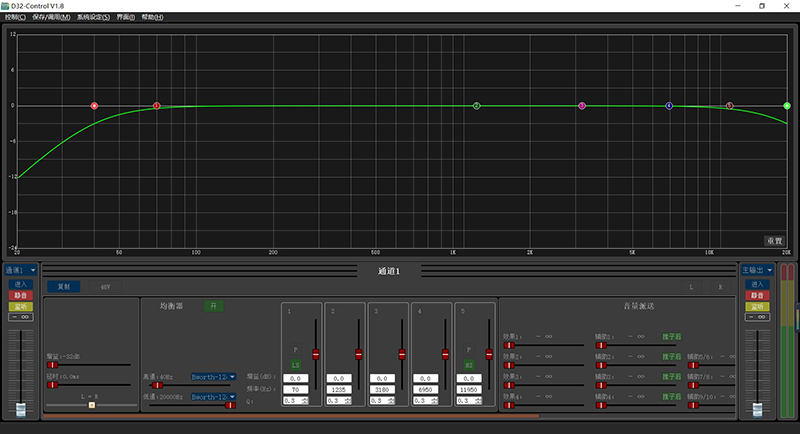
Task: Open the 控制(C) menu
Action: point(14,17)
